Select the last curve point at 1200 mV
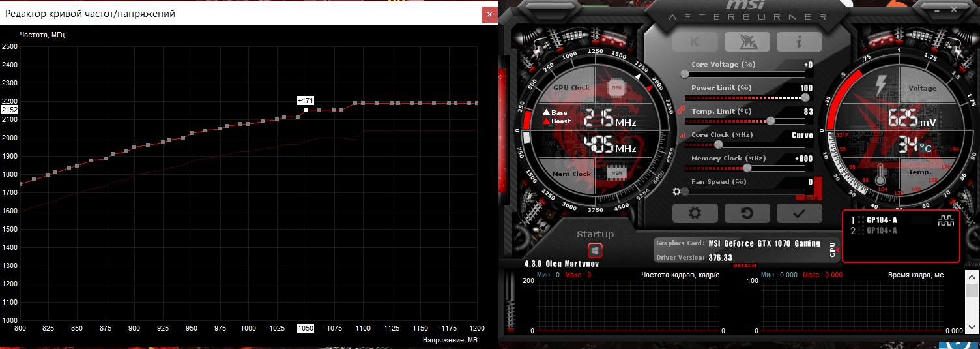This screenshot has height=349, width=980. [x=476, y=103]
